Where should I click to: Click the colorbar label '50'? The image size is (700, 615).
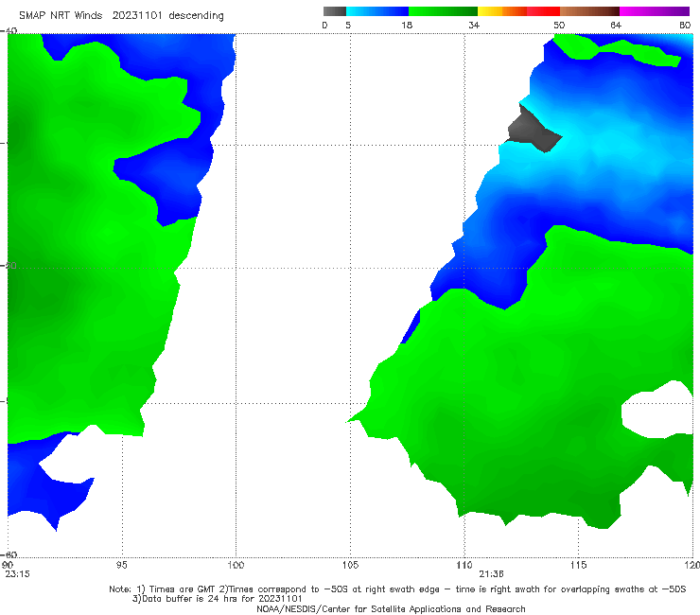[559, 25]
